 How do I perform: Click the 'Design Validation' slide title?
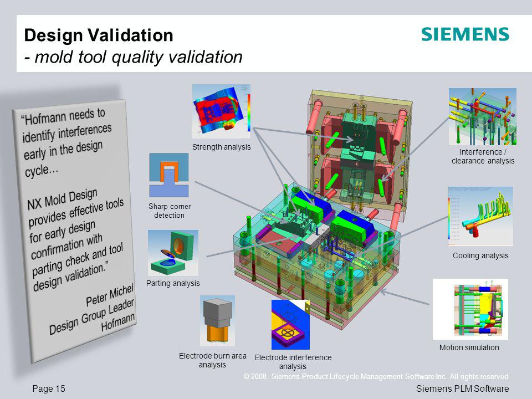tap(99, 35)
